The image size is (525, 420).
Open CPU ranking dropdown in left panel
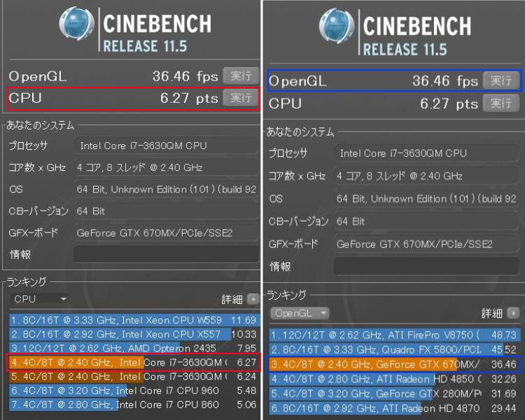point(39,299)
